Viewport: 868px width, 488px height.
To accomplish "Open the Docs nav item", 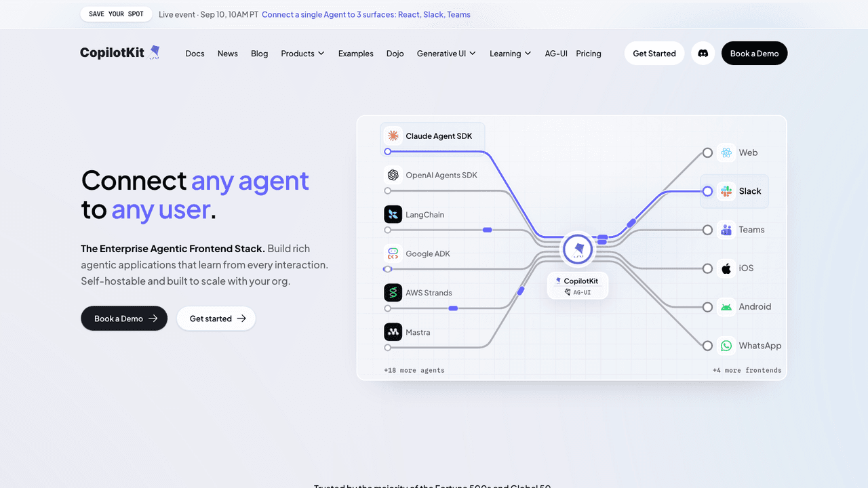I will tap(195, 54).
